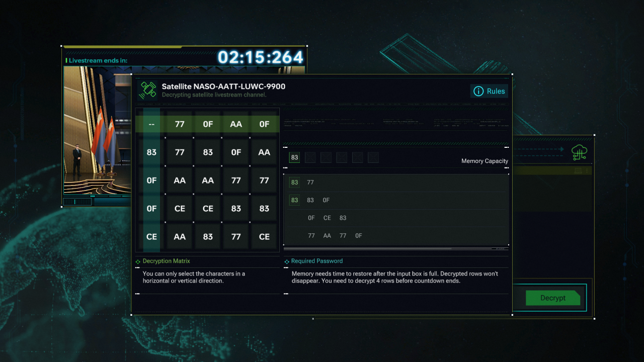Select 77 in matrix row 2, column 2
644x362 pixels.
(180, 152)
